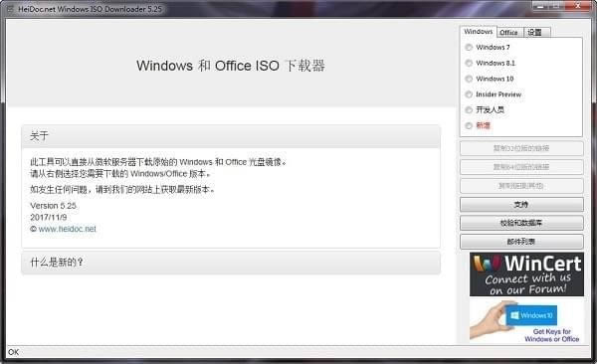Select the red 新增 radio option
The width and height of the screenshot is (597, 364).
469,125
